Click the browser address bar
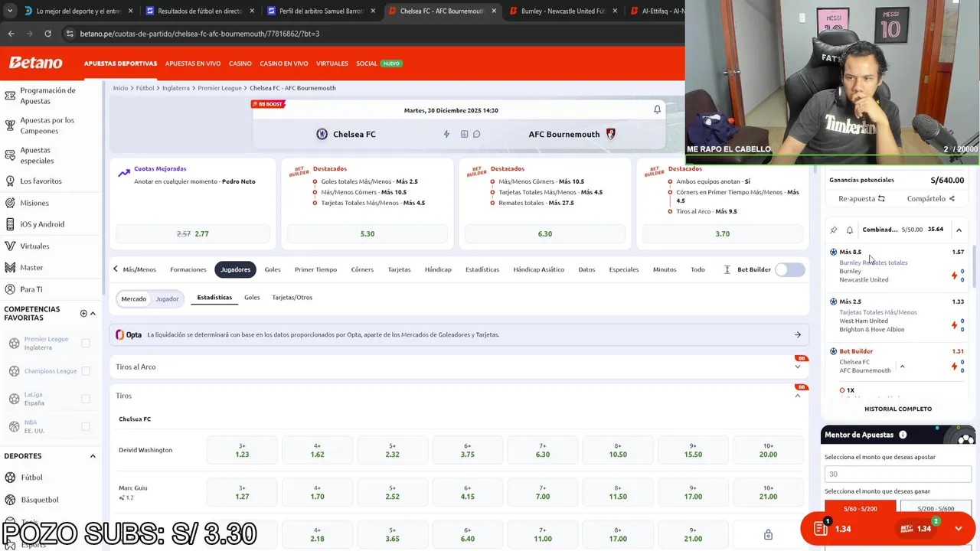 coord(367,34)
